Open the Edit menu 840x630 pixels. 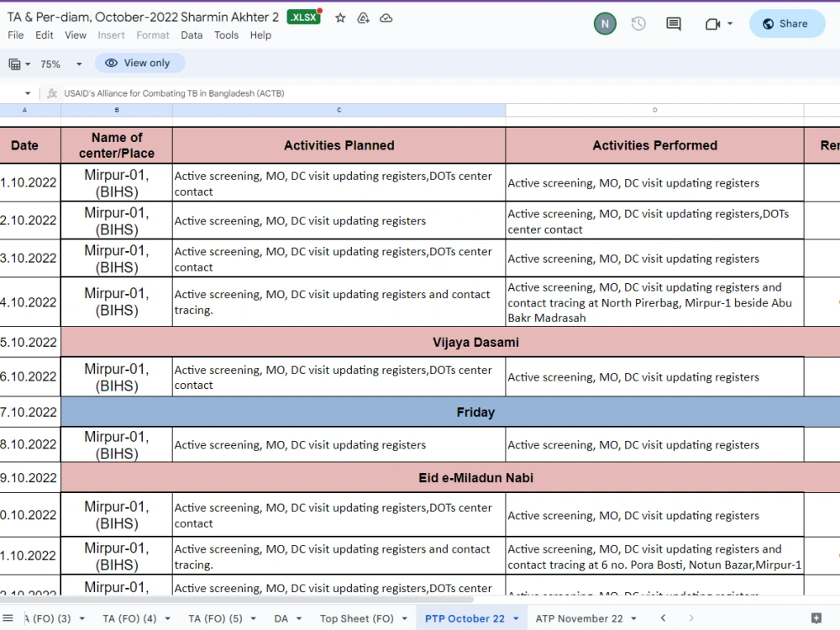pyautogui.click(x=44, y=34)
